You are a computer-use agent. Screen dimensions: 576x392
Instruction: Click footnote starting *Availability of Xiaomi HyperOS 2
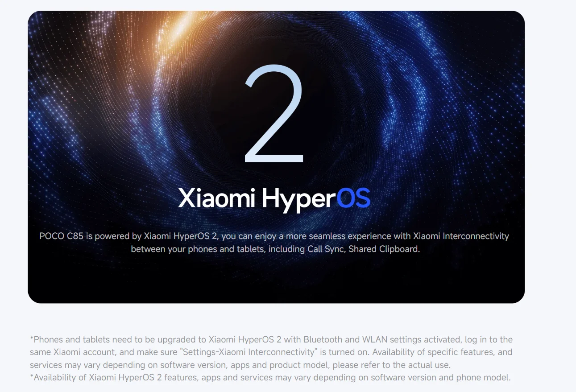[x=270, y=377]
